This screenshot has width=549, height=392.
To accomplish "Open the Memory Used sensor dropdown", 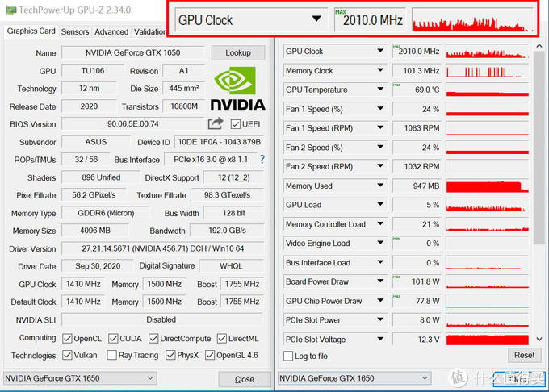I will click(x=380, y=186).
